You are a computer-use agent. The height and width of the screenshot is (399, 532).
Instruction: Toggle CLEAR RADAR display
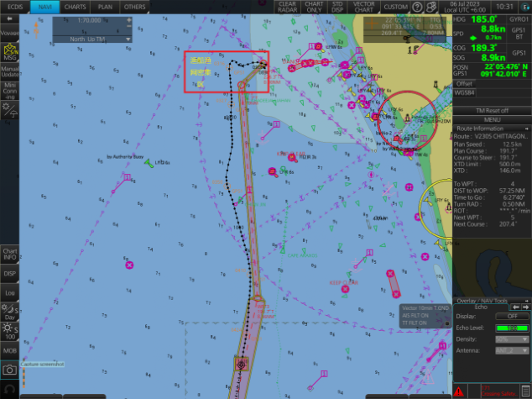[x=287, y=6]
